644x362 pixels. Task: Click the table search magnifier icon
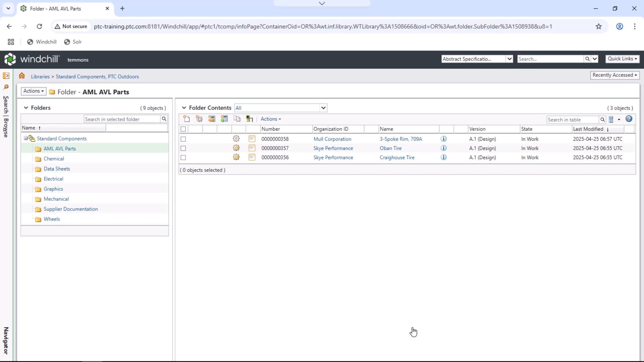click(602, 120)
